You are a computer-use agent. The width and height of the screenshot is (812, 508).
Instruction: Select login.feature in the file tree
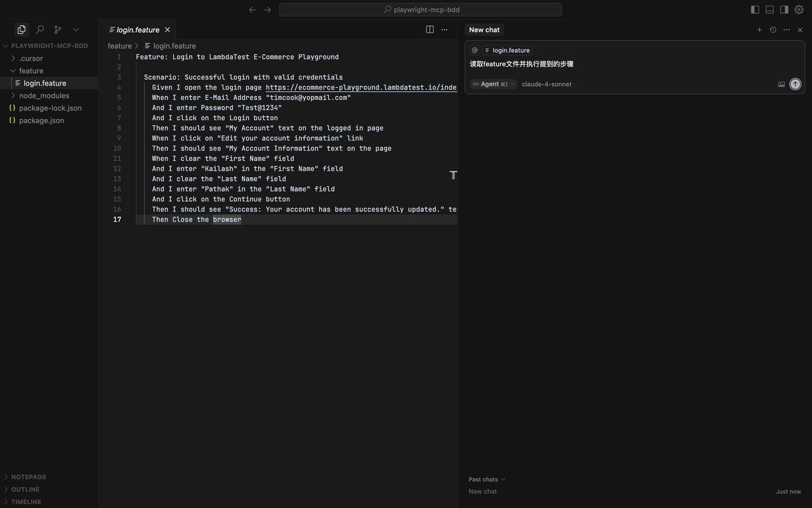44,83
